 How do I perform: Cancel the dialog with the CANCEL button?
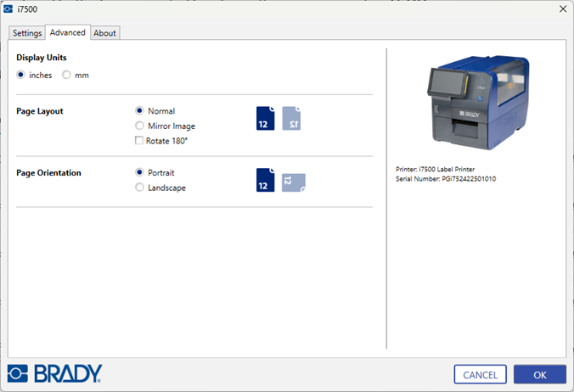pos(481,374)
